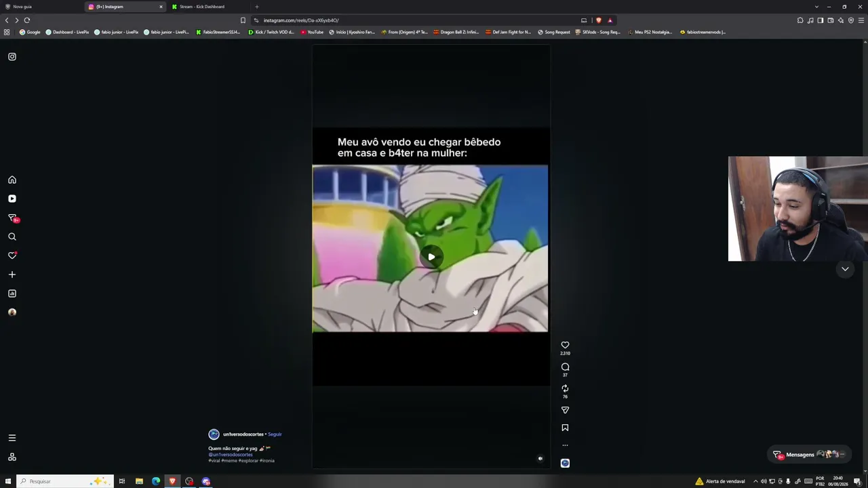Open Notifications heart in the sidebar
Viewport: 868px width, 488px height.
coord(12,256)
